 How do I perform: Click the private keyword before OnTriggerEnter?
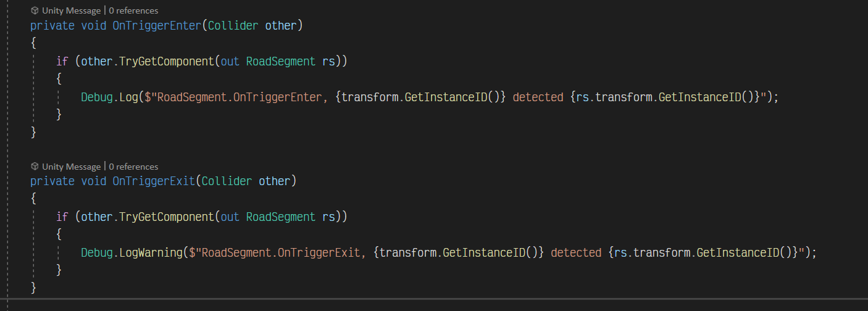(x=52, y=26)
